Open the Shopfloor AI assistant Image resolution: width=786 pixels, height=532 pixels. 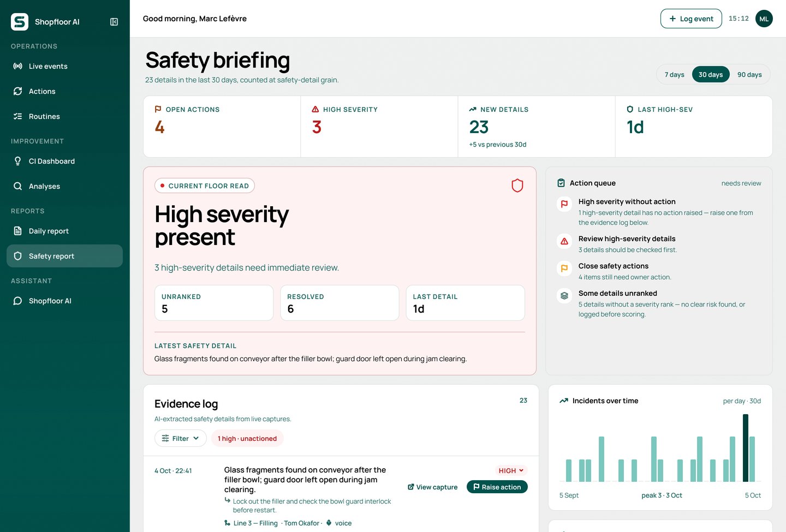(64, 301)
